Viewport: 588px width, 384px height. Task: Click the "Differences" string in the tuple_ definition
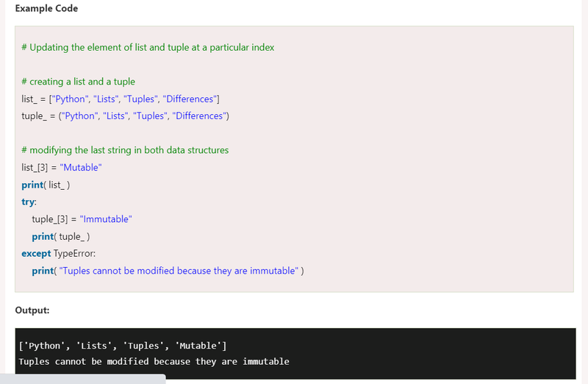197,115
